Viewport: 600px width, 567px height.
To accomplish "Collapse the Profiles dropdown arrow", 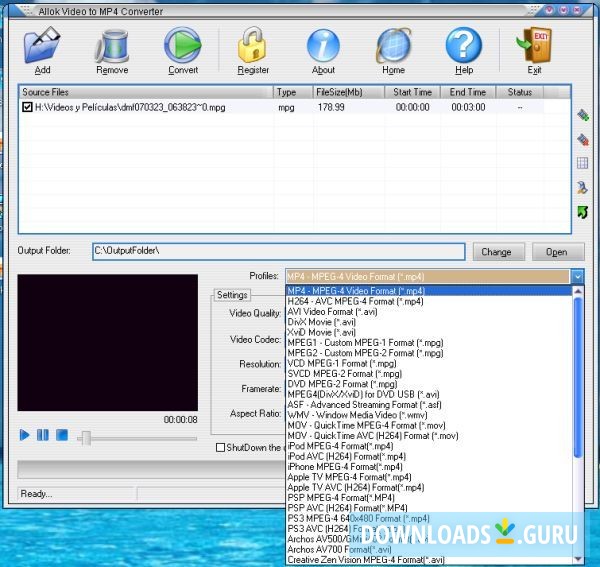I will (x=577, y=276).
